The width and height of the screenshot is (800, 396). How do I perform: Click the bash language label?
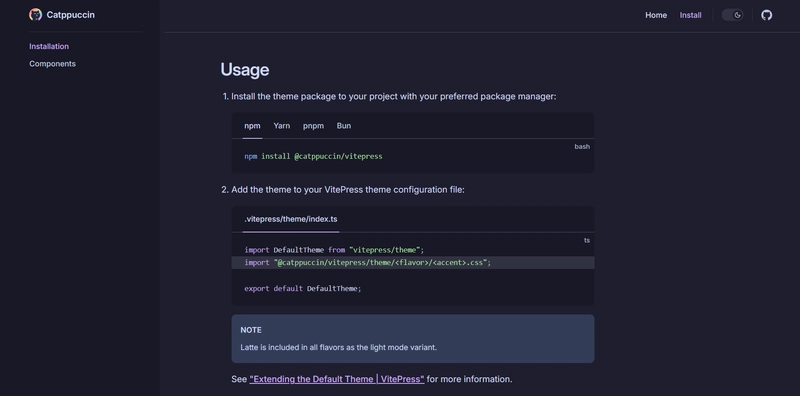tap(582, 146)
